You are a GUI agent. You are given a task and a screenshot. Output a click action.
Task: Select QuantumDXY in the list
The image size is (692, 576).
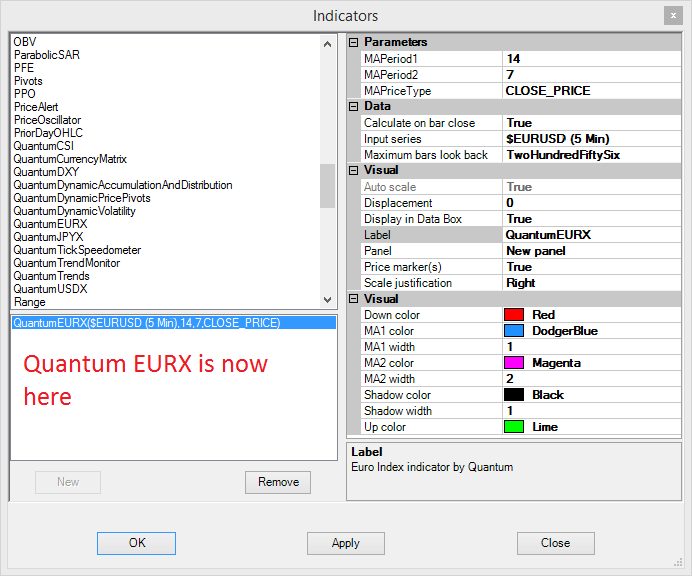click(46, 172)
